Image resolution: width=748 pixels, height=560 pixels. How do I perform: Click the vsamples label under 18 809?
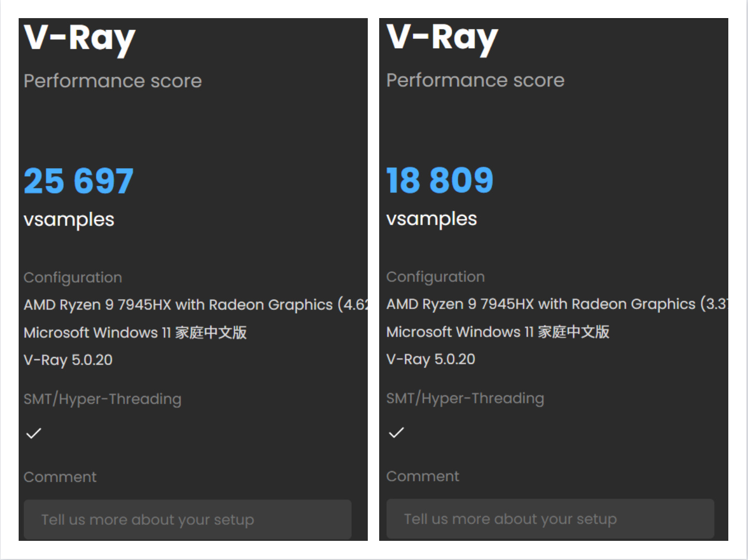pyautogui.click(x=431, y=218)
